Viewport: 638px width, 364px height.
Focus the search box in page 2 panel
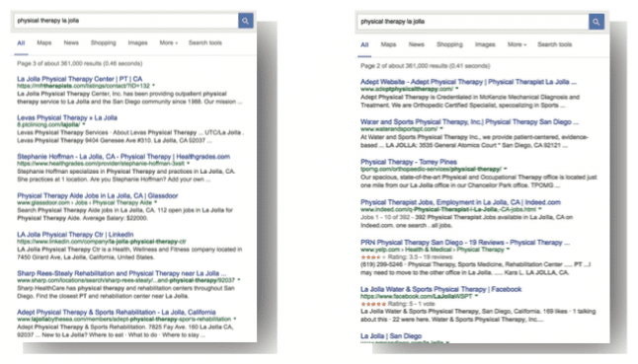(x=473, y=22)
